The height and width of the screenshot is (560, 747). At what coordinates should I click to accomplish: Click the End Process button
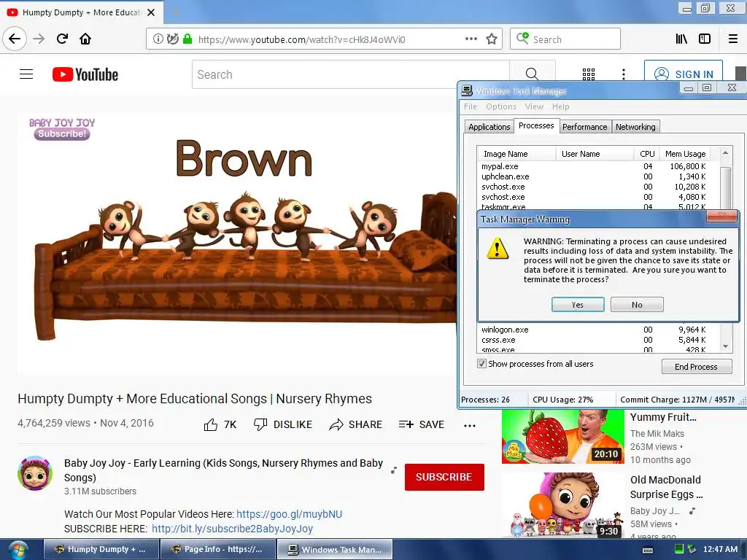click(x=697, y=367)
